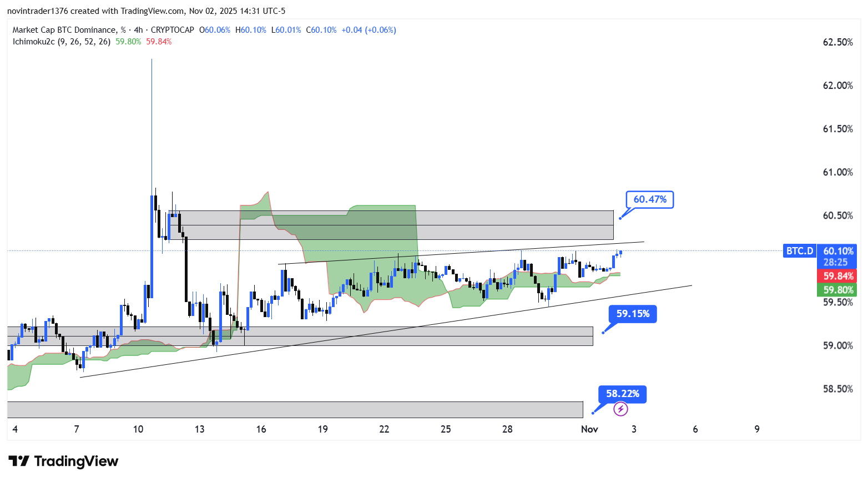The height and width of the screenshot is (482, 868).
Task: Click the 16 date label on time axis
Action: pos(261,429)
